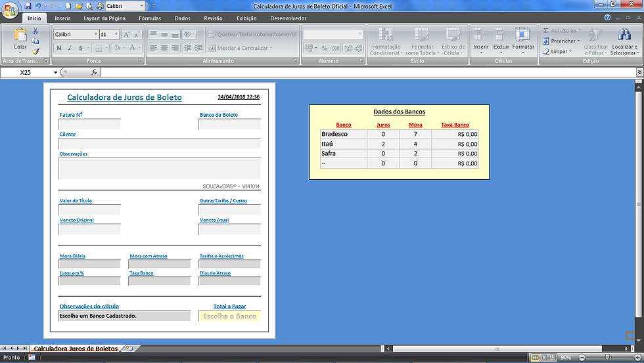This screenshot has height=363, width=644.
Task: Open the Exibição tab
Action: 246,18
